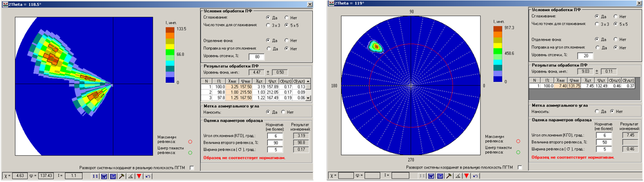Close the 2Theta = 118.5° window

tap(310, 3)
